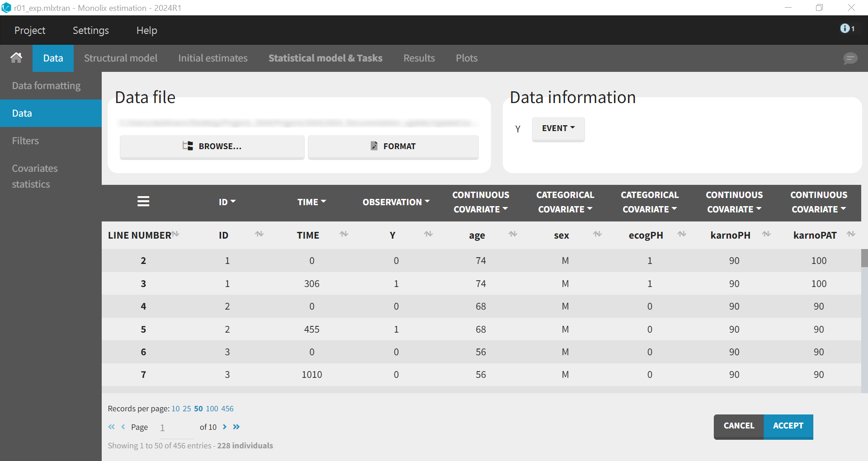
Task: Click the home icon in navigation bar
Action: click(16, 58)
